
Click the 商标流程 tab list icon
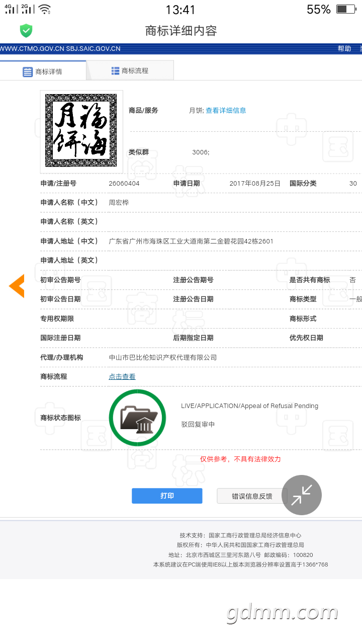pyautogui.click(x=115, y=71)
